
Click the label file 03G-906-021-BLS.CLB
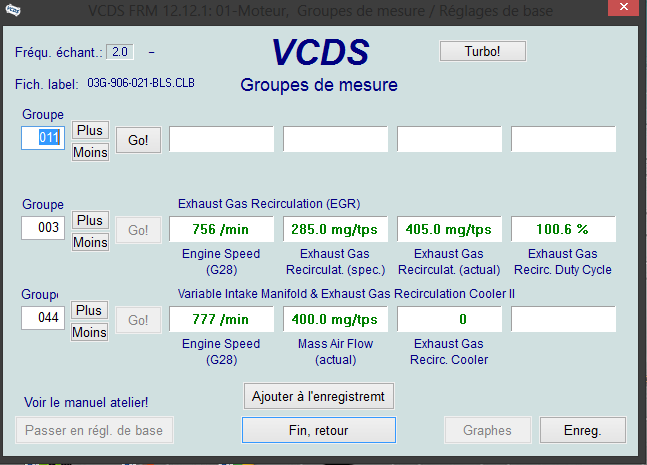pos(141,83)
